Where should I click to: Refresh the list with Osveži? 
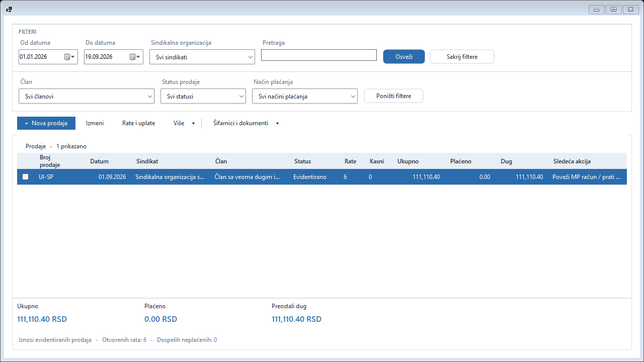point(404,57)
